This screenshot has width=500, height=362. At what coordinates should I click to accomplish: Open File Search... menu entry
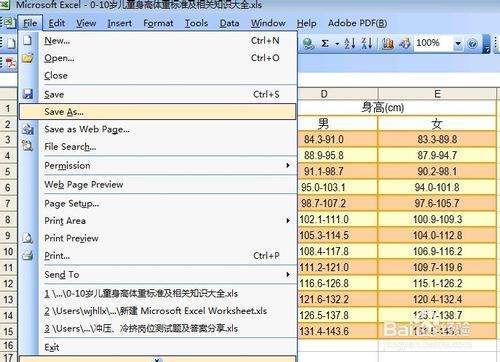point(157,147)
